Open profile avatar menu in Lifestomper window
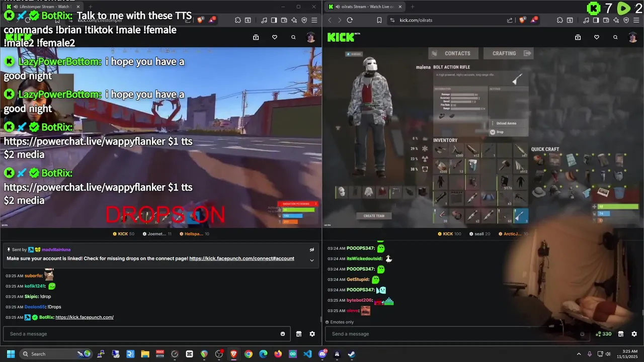This screenshot has width=644, height=362. (x=311, y=37)
